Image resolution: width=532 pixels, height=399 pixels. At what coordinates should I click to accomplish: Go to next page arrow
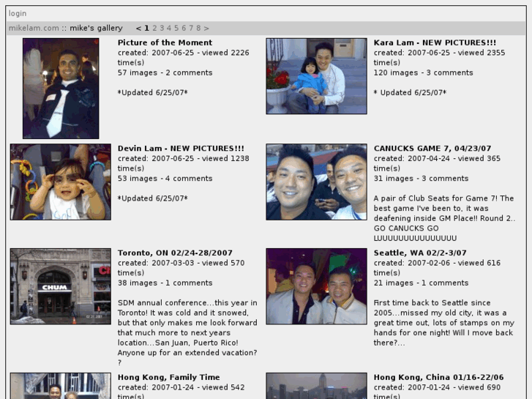(206, 28)
